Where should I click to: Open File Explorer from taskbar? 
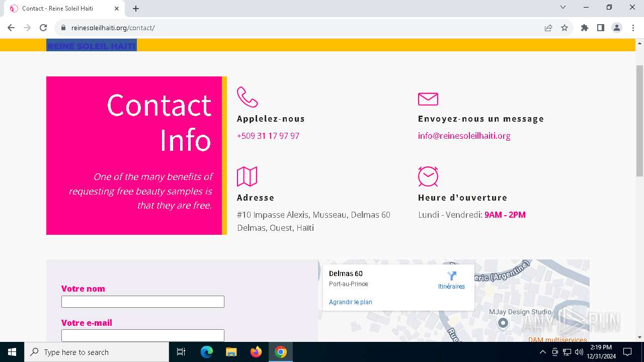coord(231,352)
